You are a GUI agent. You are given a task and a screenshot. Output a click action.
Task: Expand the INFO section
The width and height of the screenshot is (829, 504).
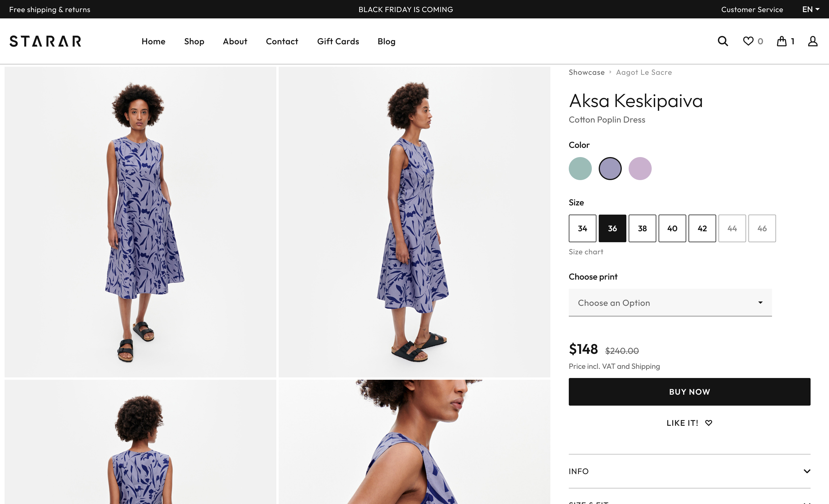coord(689,471)
